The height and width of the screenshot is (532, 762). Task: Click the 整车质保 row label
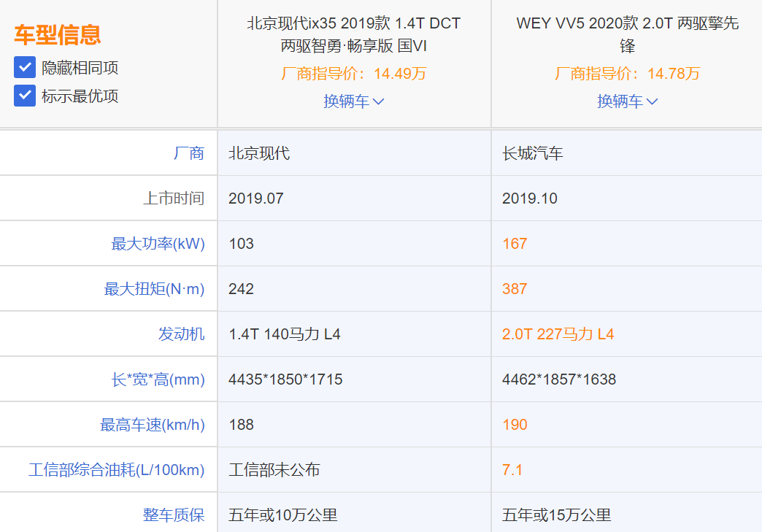click(x=174, y=515)
